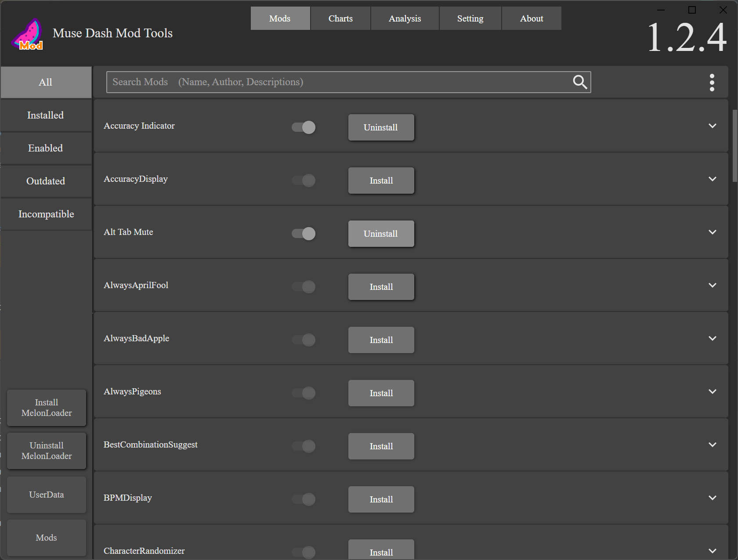Select the All filter category
738x560 pixels.
(x=46, y=83)
